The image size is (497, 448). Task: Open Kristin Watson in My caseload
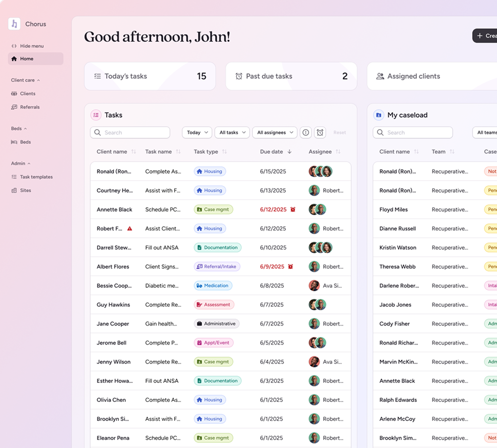click(398, 248)
